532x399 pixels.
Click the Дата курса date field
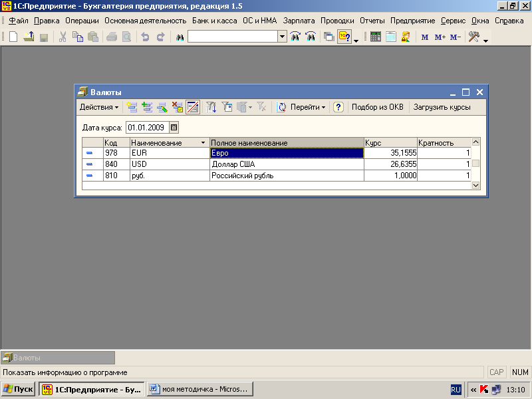pyautogui.click(x=147, y=128)
